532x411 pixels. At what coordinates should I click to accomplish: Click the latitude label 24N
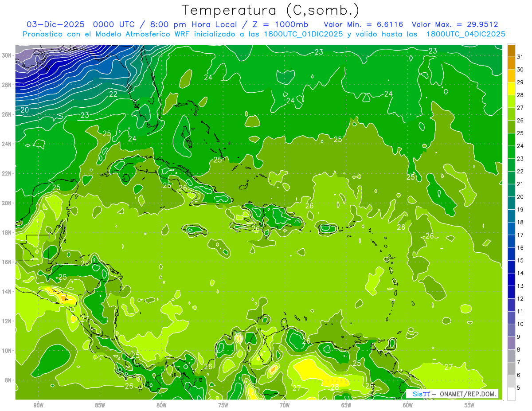[x=7, y=144]
